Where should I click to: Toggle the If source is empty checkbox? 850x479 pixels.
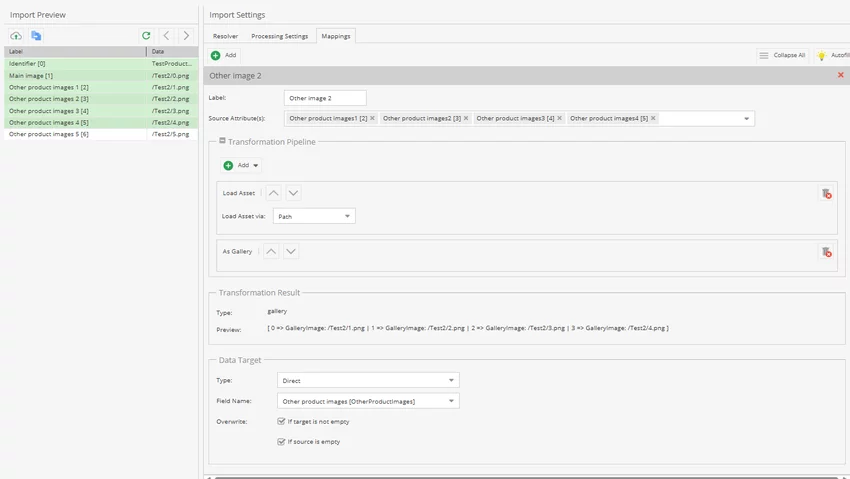(x=281, y=442)
